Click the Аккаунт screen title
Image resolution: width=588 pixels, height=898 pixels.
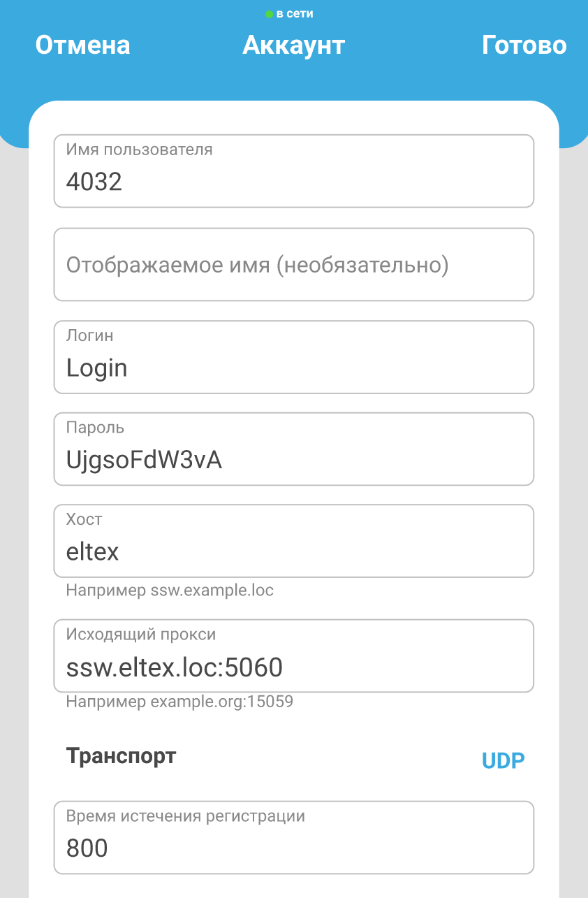[x=293, y=45]
